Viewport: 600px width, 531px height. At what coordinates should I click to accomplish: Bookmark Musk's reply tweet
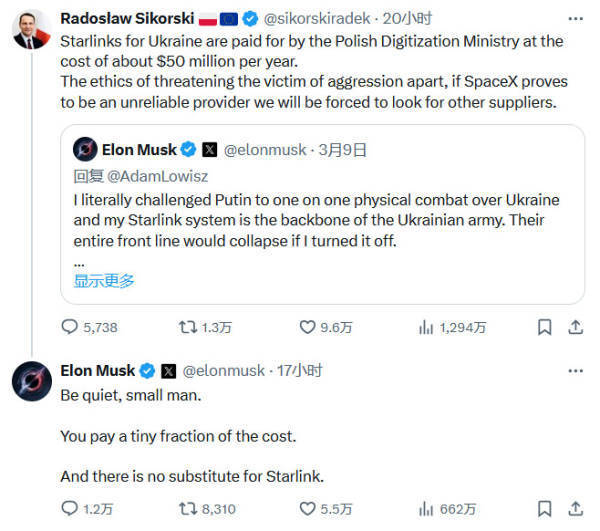545,509
